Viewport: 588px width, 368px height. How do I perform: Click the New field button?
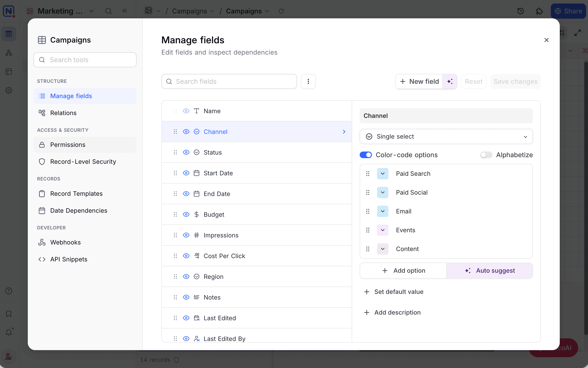pyautogui.click(x=419, y=81)
